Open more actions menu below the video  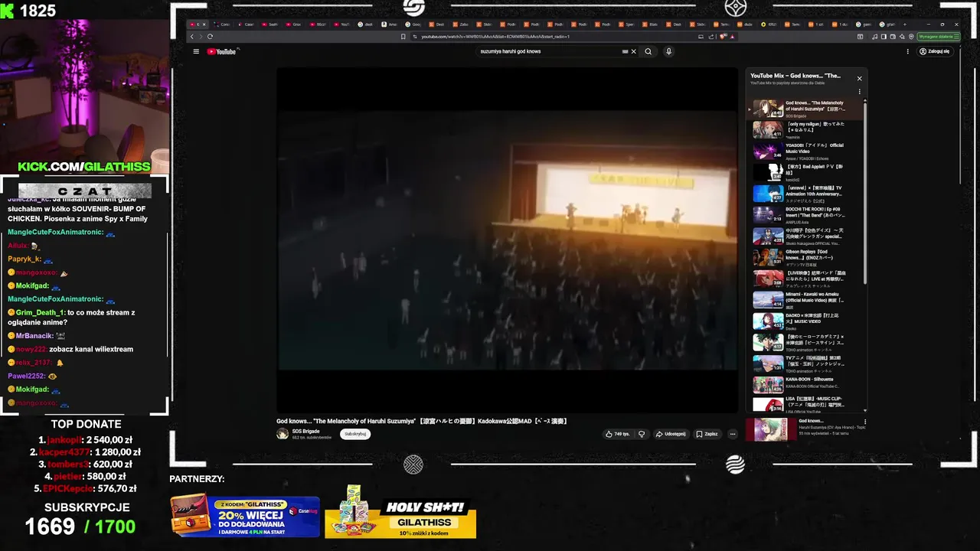(732, 434)
